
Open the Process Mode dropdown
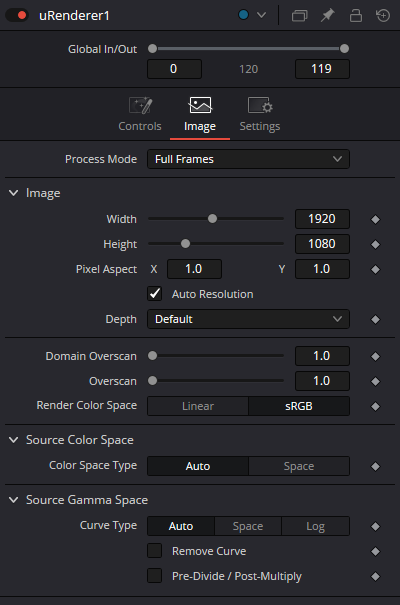coord(248,159)
